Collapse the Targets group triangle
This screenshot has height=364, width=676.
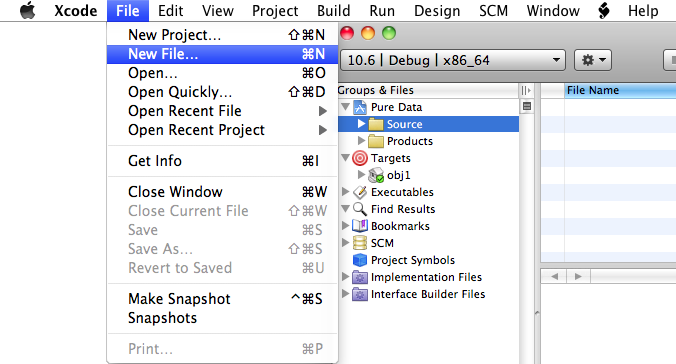pos(345,158)
